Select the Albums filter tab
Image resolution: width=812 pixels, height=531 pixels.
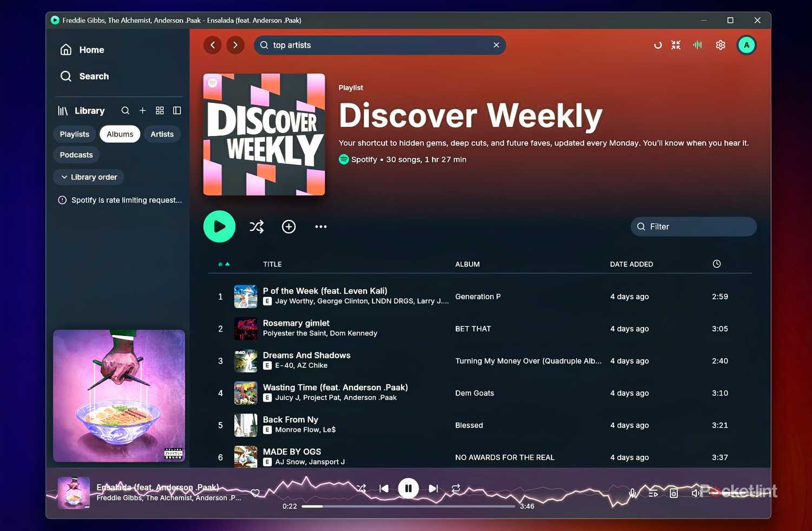[120, 134]
